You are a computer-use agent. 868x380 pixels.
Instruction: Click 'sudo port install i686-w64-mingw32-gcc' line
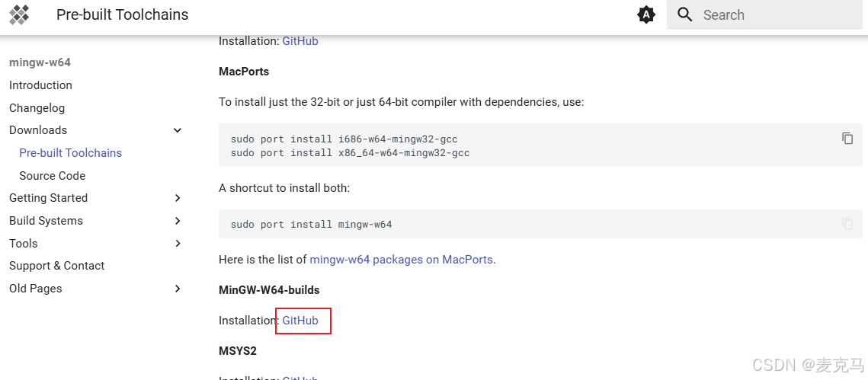pyautogui.click(x=344, y=139)
